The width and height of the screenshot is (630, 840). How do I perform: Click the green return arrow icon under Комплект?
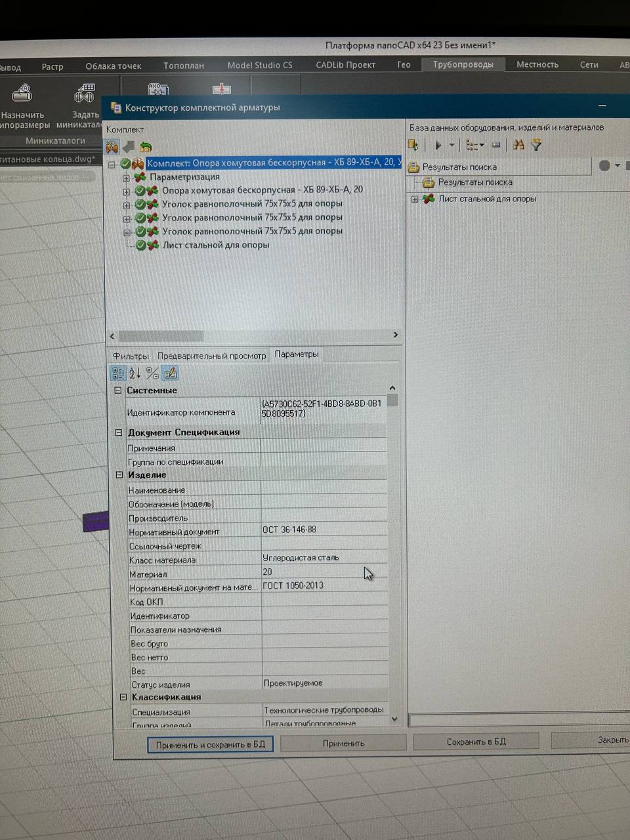click(x=145, y=147)
